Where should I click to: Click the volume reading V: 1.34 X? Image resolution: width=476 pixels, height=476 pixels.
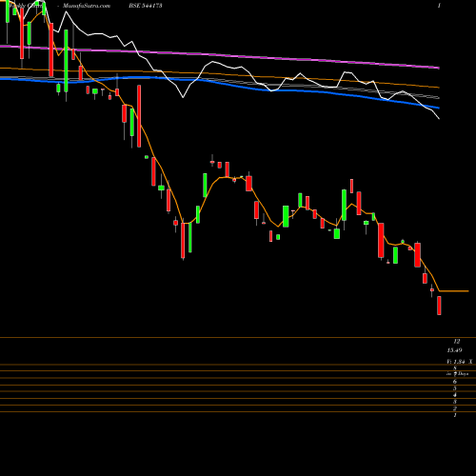[460, 362]
